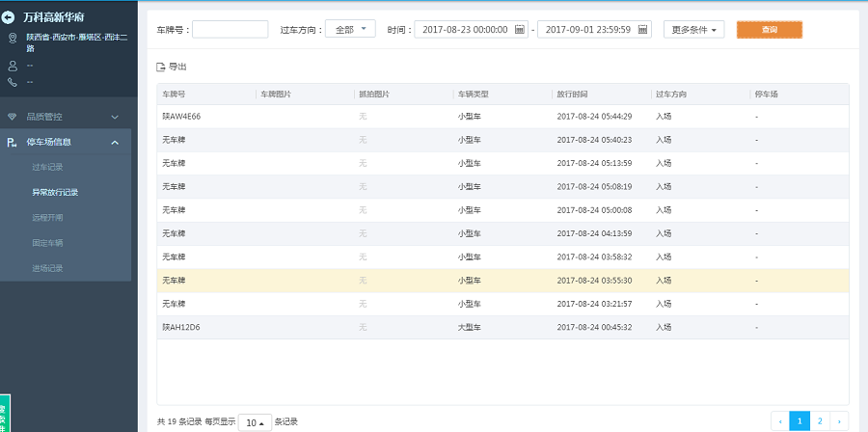Viewport: 868px width, 432px height.
Task: Click the diamond icon next to 品质管控
Action: coord(13,117)
